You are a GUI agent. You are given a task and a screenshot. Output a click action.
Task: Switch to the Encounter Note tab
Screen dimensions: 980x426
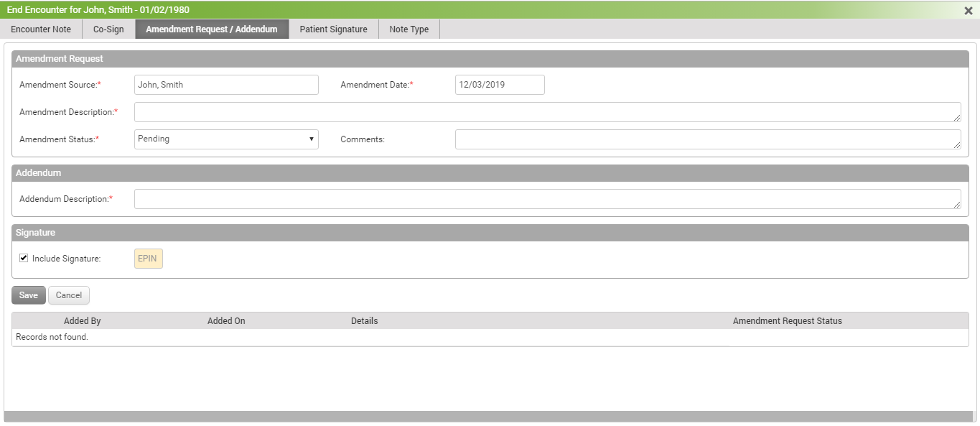(x=41, y=29)
